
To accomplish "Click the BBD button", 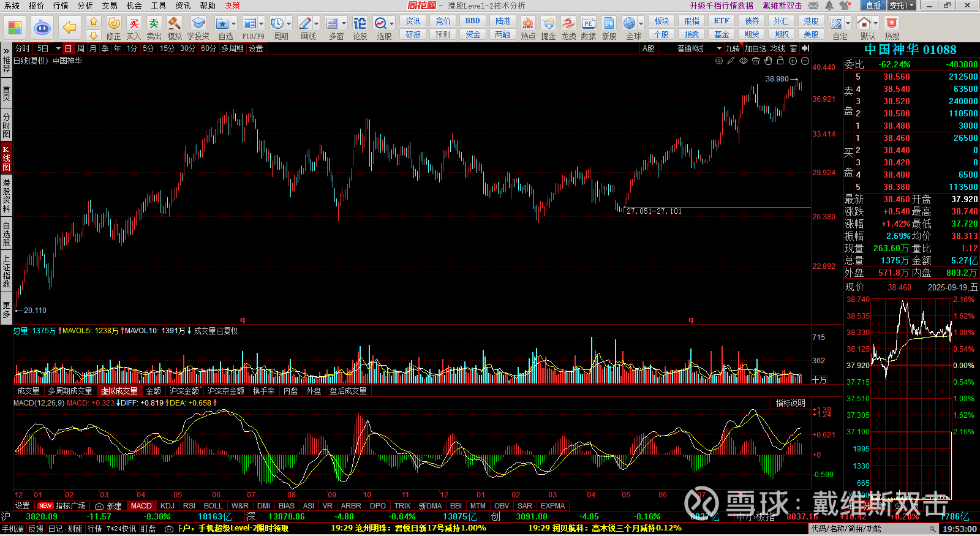I will (x=473, y=21).
